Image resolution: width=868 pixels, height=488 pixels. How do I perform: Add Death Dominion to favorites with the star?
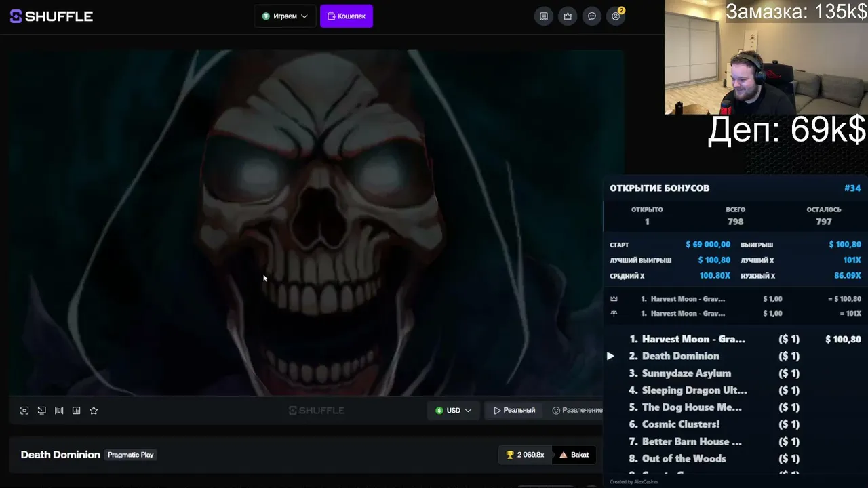(94, 410)
